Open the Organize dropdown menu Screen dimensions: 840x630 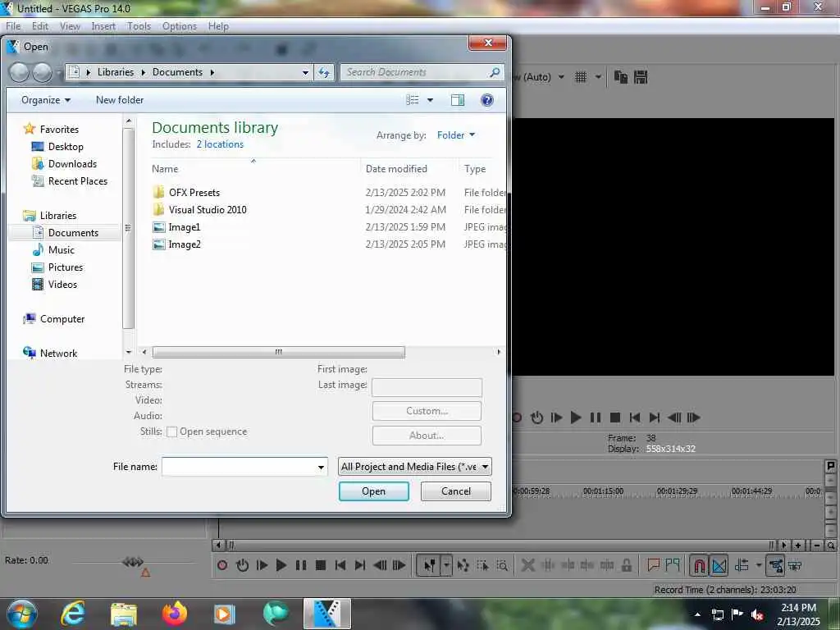[x=46, y=100]
